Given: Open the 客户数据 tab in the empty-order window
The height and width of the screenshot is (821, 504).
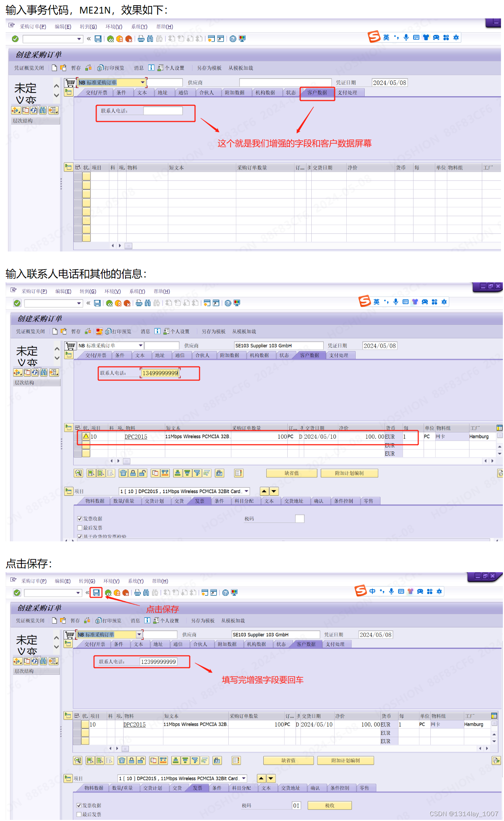Looking at the screenshot, I should point(317,92).
